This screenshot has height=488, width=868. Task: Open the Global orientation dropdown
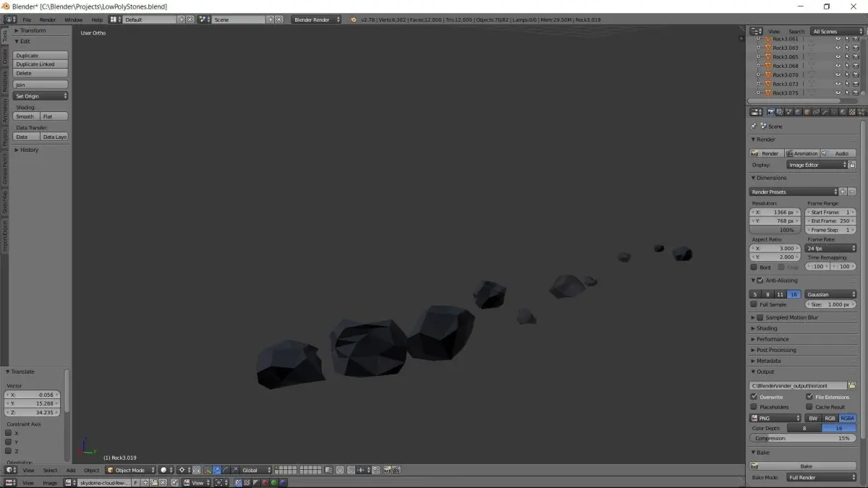pyautogui.click(x=256, y=470)
